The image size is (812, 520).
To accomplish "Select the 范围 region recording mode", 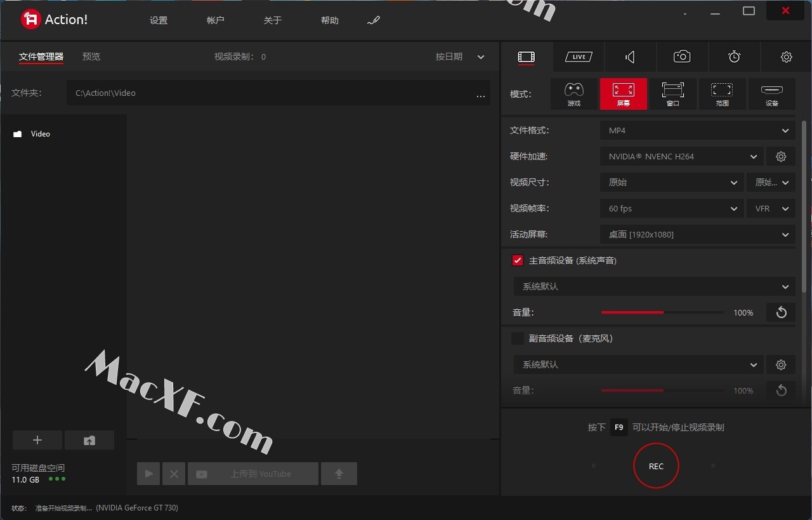I will [x=723, y=94].
